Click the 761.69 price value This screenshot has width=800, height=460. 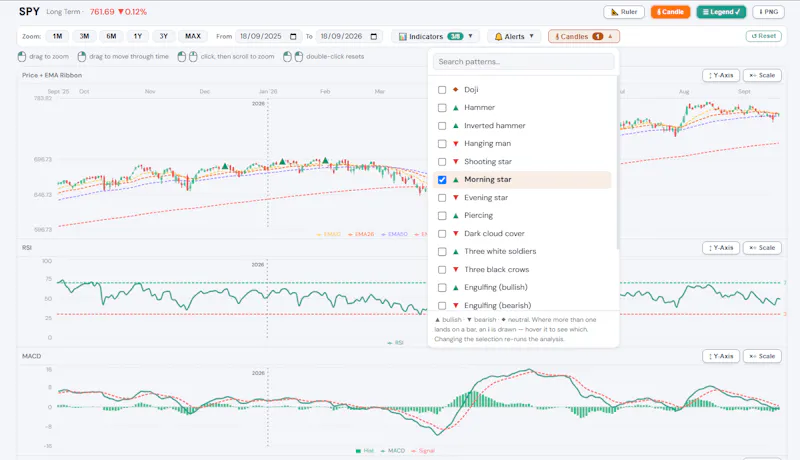[102, 12]
